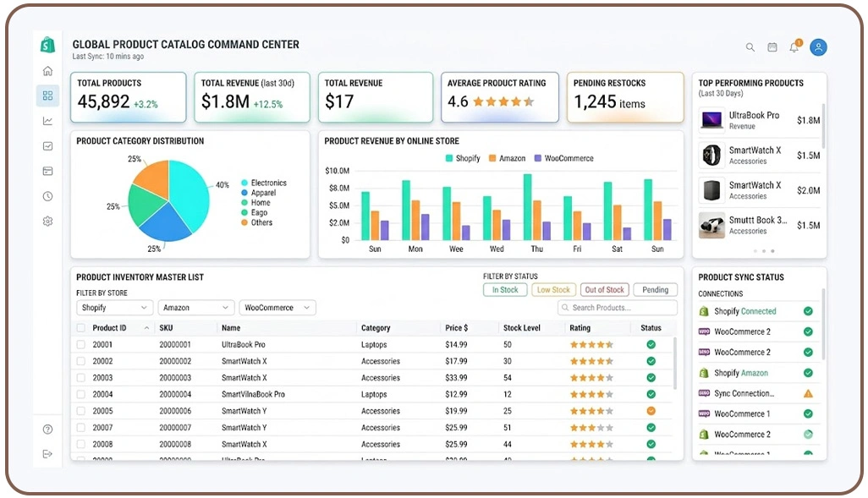
Task: Toggle the WooCommerce legend in revenue chart
Action: pyautogui.click(x=563, y=158)
